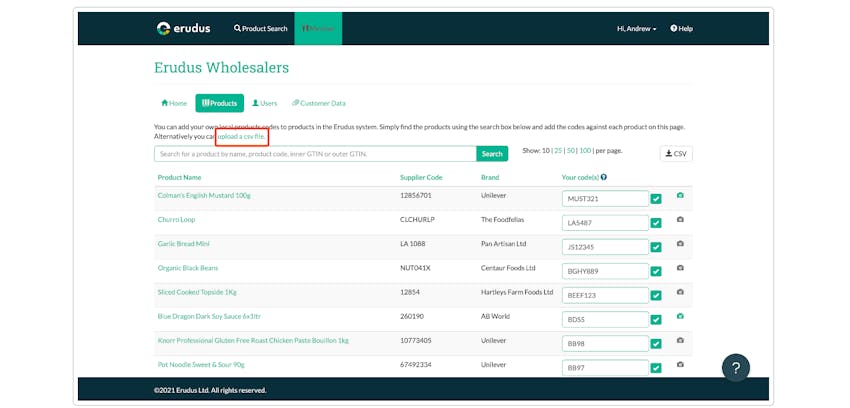Open the Customer Data tab
Screen dimensions: 850x408
coord(319,103)
